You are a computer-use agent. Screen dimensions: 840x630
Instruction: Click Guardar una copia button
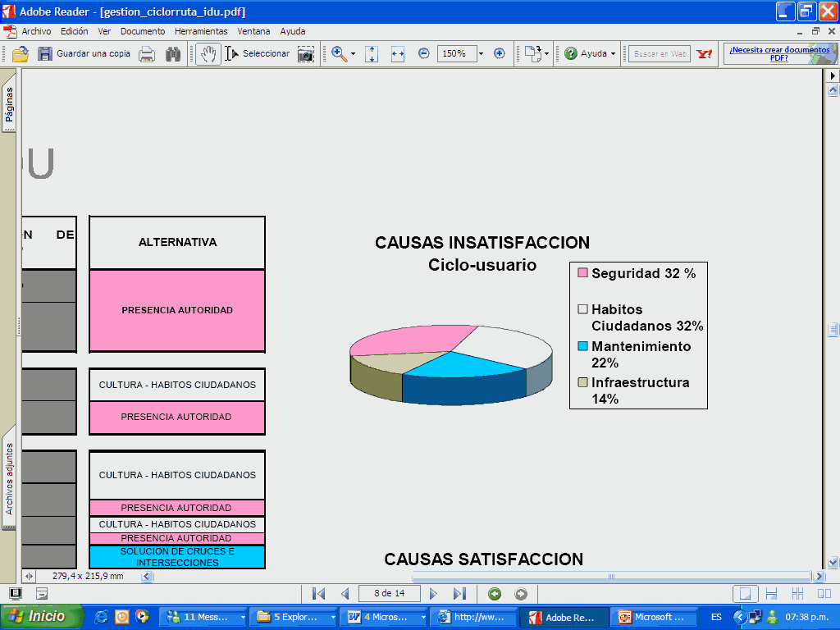84,54
